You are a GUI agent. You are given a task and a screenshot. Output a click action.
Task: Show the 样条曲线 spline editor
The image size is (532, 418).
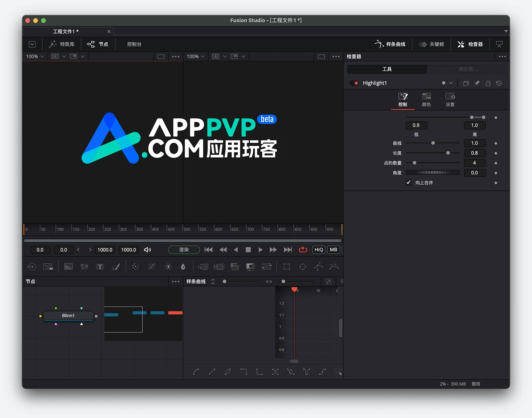[x=390, y=44]
